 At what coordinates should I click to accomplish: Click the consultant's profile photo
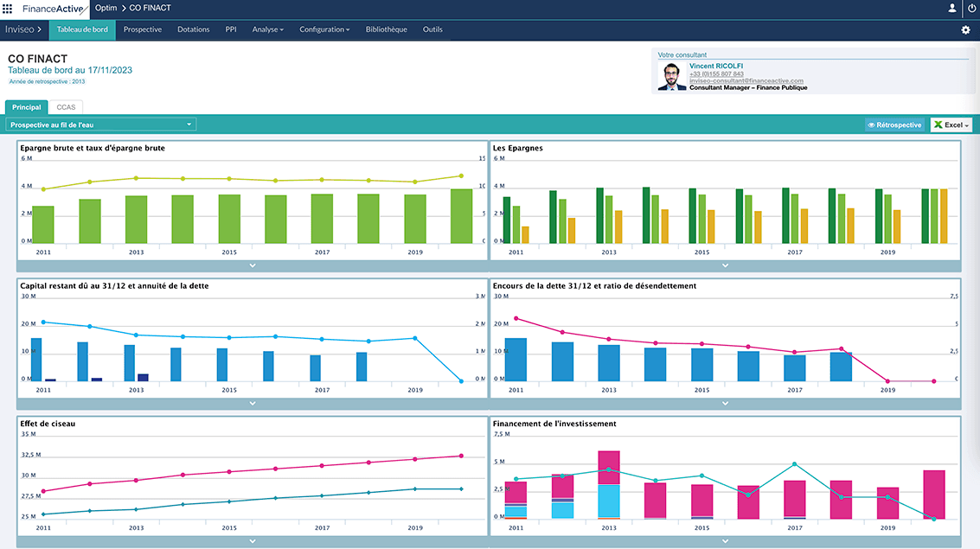tap(671, 76)
